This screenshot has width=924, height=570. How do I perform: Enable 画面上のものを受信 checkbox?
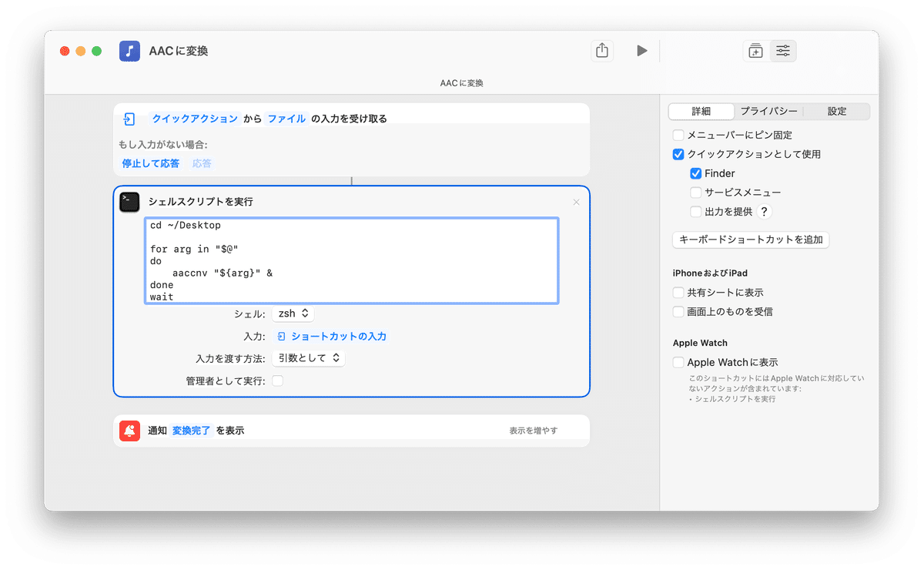678,312
